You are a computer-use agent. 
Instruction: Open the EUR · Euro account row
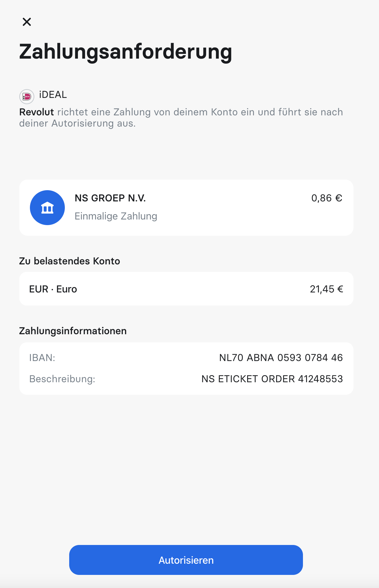[186, 289]
